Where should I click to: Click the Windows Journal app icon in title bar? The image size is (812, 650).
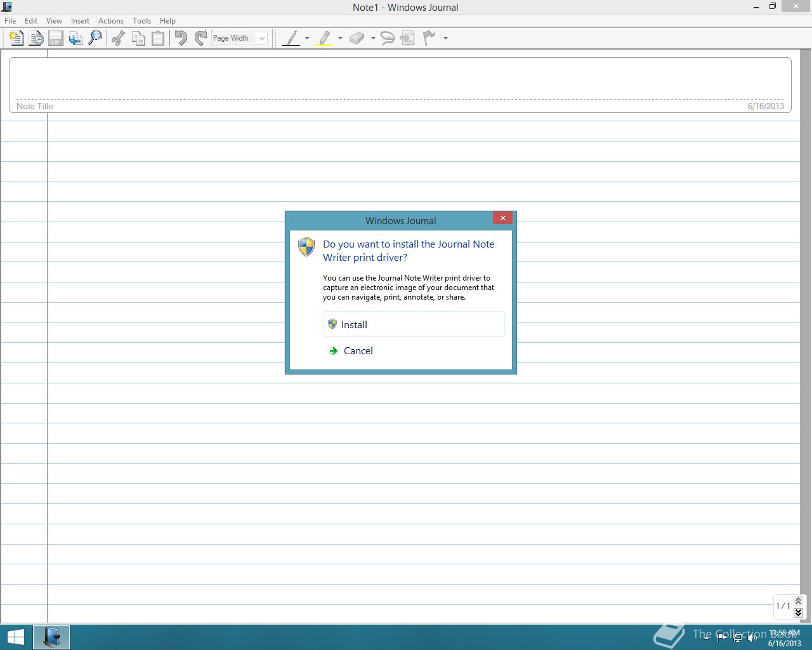pos(7,7)
